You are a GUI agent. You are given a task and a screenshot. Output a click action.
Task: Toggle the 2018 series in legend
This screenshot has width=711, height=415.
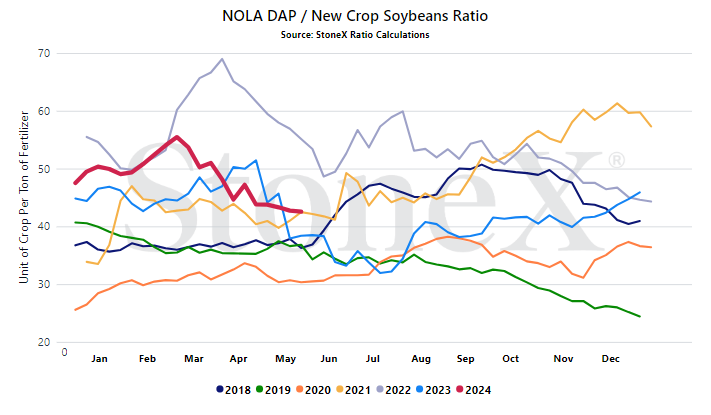pyautogui.click(x=234, y=390)
